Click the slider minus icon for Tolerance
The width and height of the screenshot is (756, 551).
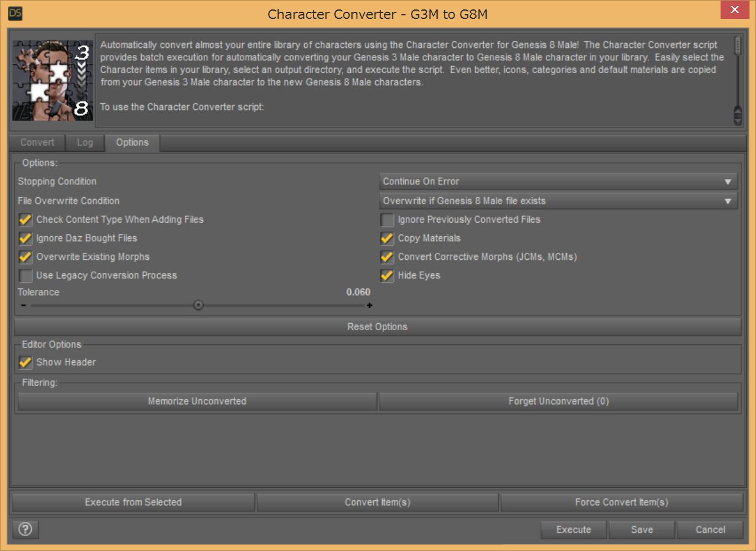23,305
